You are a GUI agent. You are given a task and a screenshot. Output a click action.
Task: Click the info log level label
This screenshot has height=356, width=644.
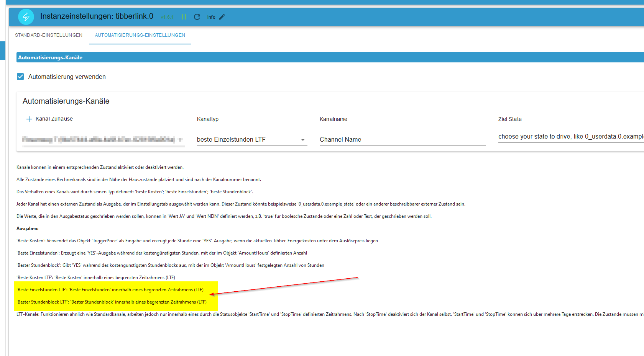(x=211, y=17)
